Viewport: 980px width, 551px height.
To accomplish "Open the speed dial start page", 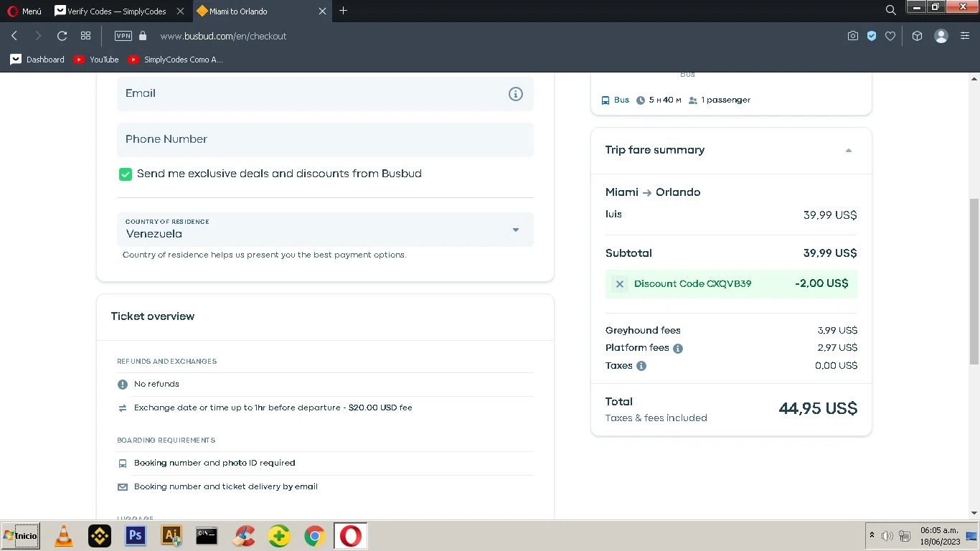I will pos(86,36).
